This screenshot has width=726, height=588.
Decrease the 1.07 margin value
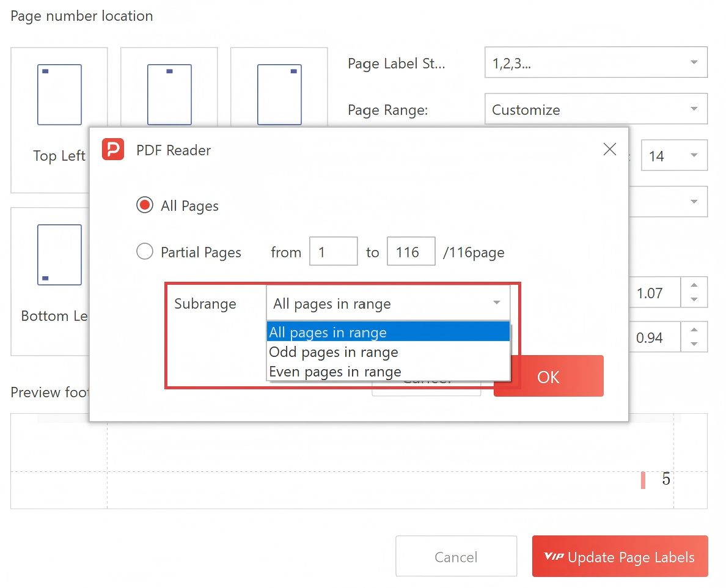(694, 300)
